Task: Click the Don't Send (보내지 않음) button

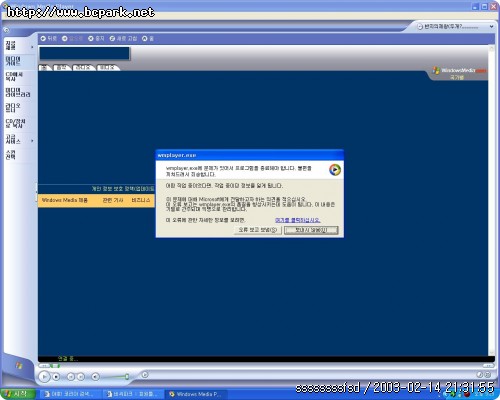Action: [x=311, y=230]
